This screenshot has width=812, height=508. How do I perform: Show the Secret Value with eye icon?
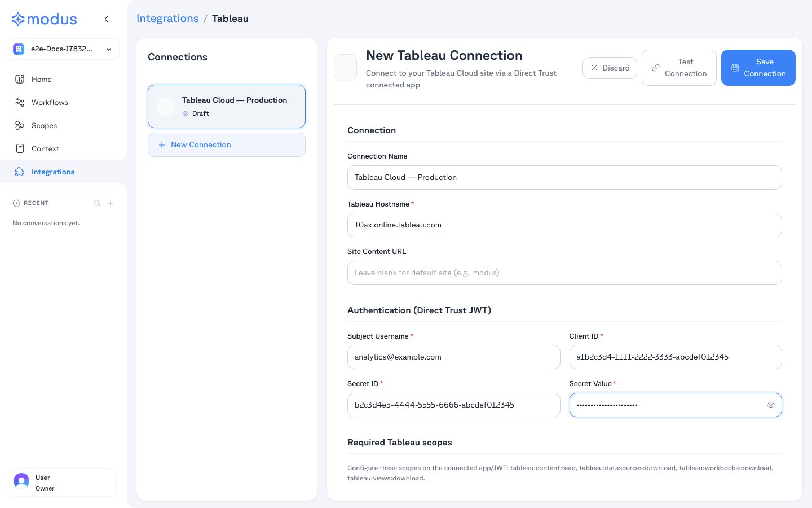pyautogui.click(x=771, y=405)
